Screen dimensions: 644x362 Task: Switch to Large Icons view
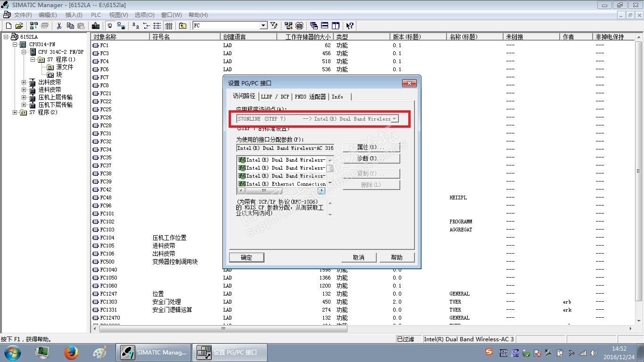135,26
